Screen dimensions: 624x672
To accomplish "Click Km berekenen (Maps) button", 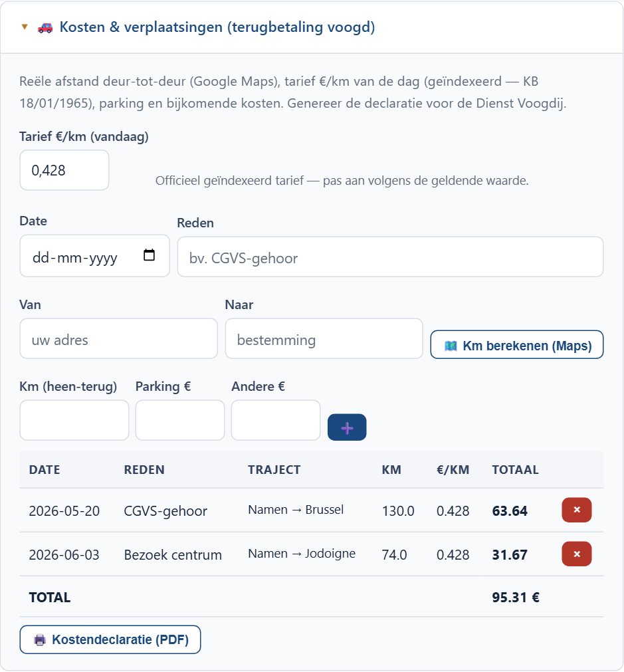I will tap(517, 344).
